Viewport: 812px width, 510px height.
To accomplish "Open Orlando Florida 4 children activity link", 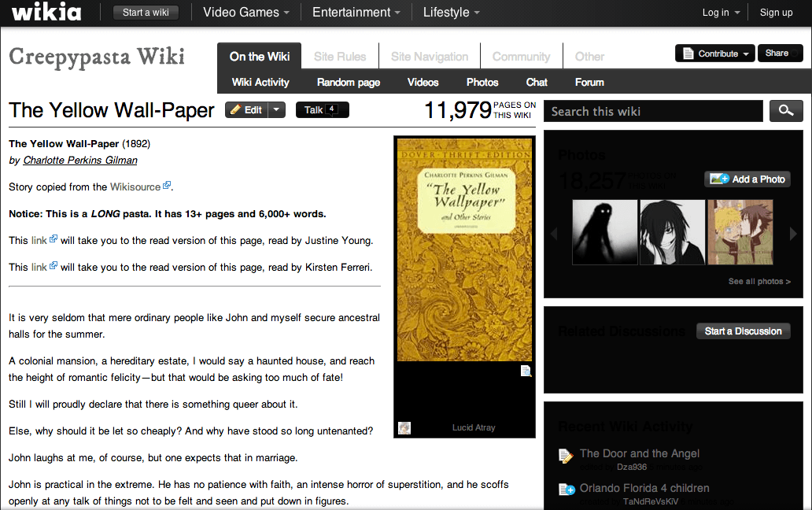I will (644, 488).
